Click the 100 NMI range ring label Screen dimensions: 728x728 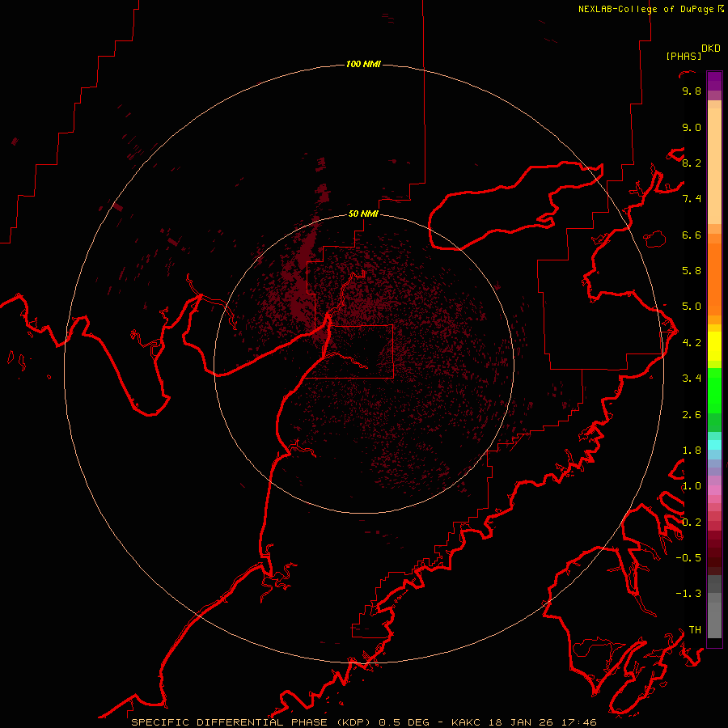(x=363, y=64)
